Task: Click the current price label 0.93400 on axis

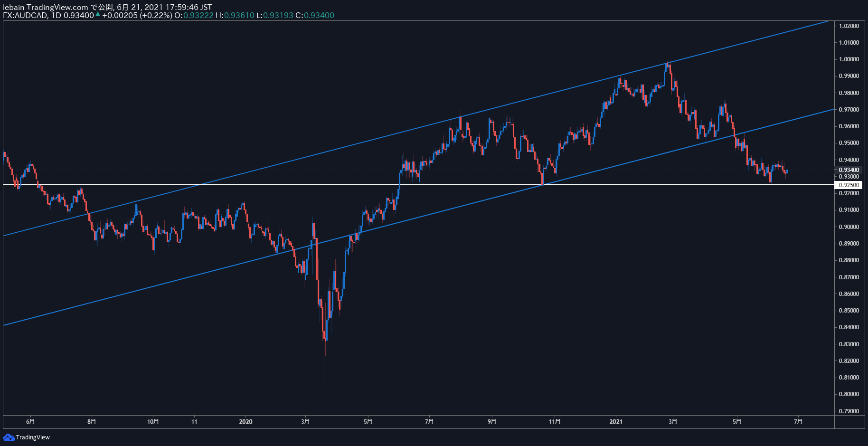Action: click(x=849, y=170)
